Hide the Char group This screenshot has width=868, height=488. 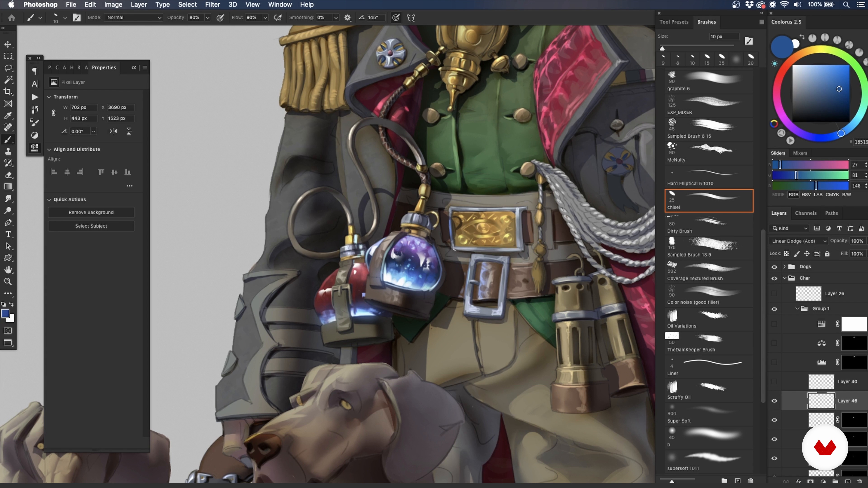coord(774,278)
